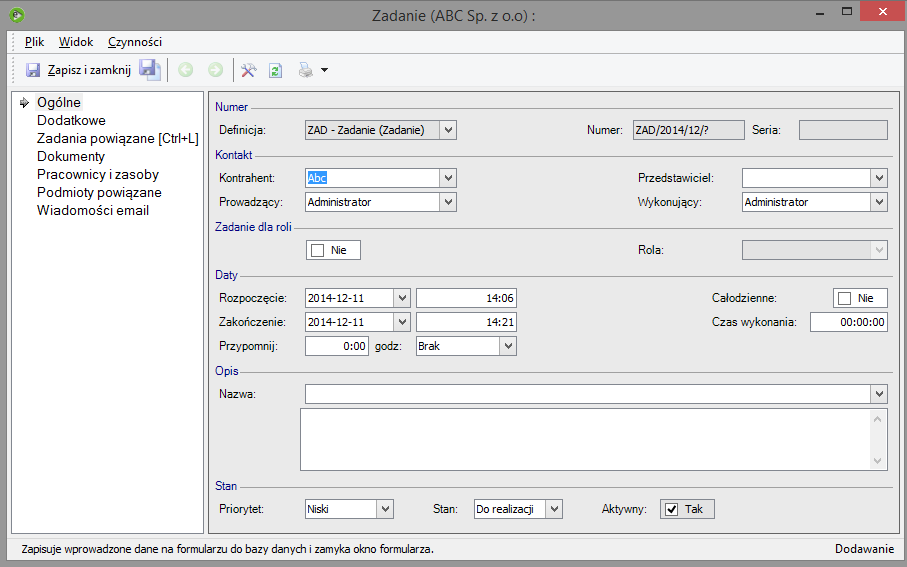Toggle the Całodzienne Nie checkbox
Viewport: 907px width, 567px height.
coord(845,299)
